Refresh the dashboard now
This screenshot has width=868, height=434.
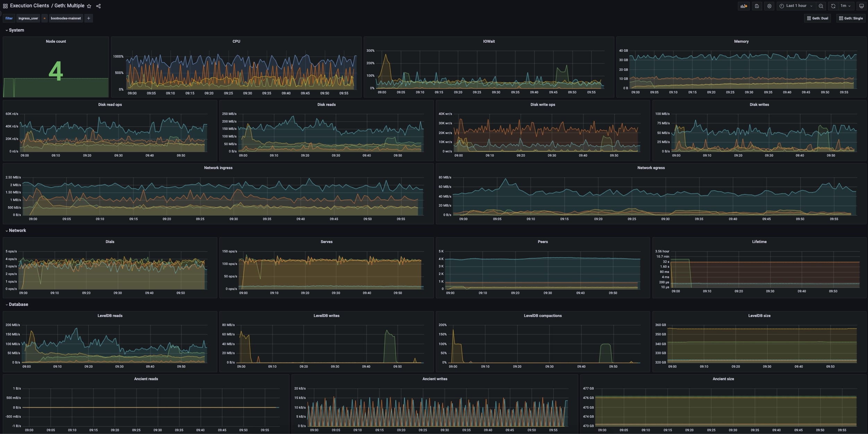click(x=833, y=6)
